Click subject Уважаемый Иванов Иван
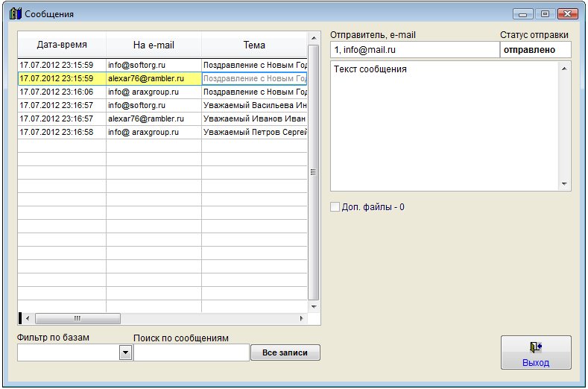 tap(254, 118)
